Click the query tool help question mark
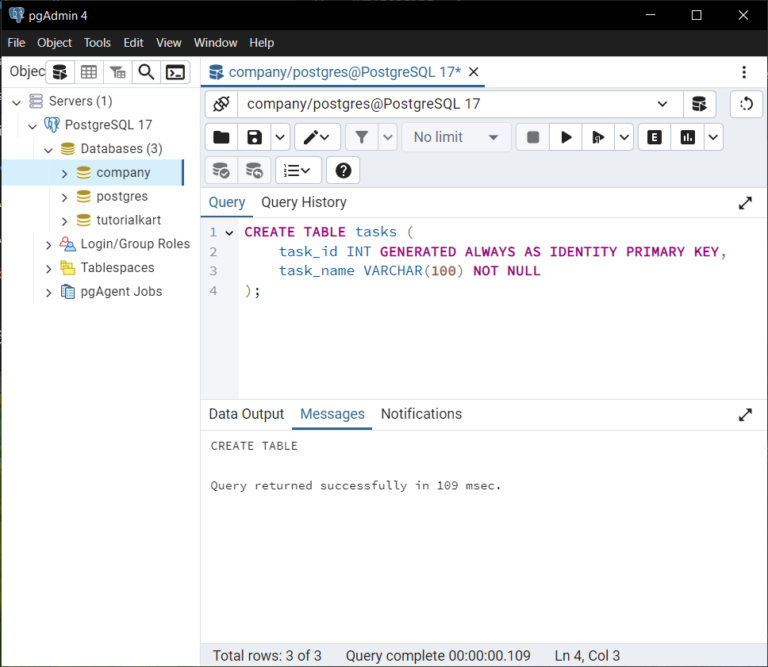 point(343,170)
